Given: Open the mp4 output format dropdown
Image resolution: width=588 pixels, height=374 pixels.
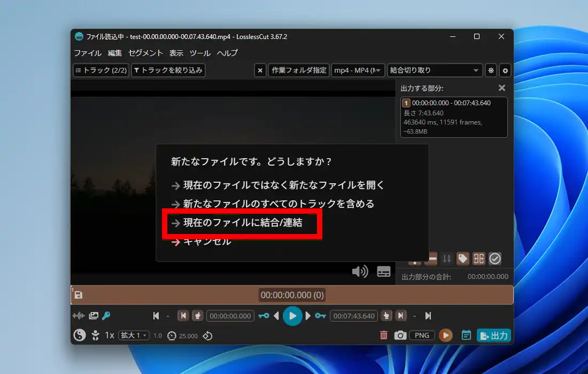Looking at the screenshot, I should point(358,71).
